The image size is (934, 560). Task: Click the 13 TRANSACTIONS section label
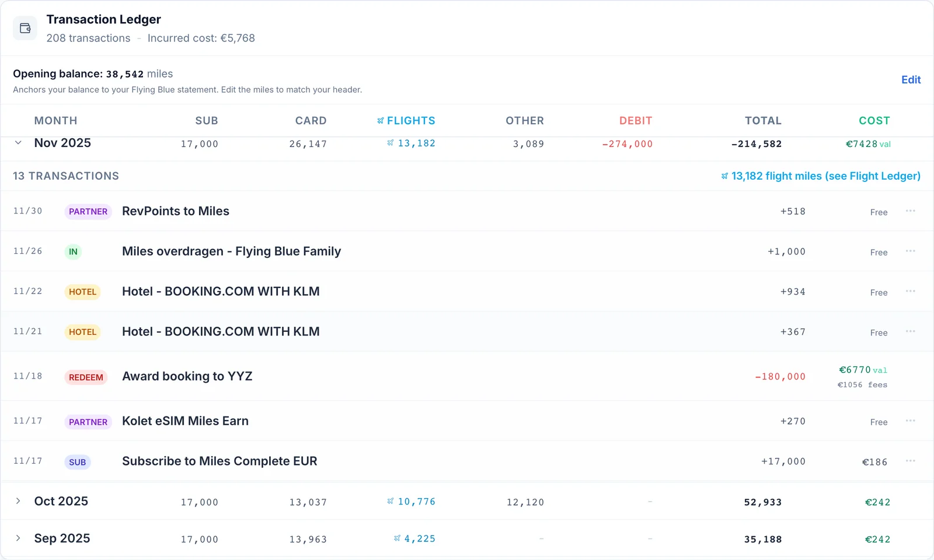[66, 176]
